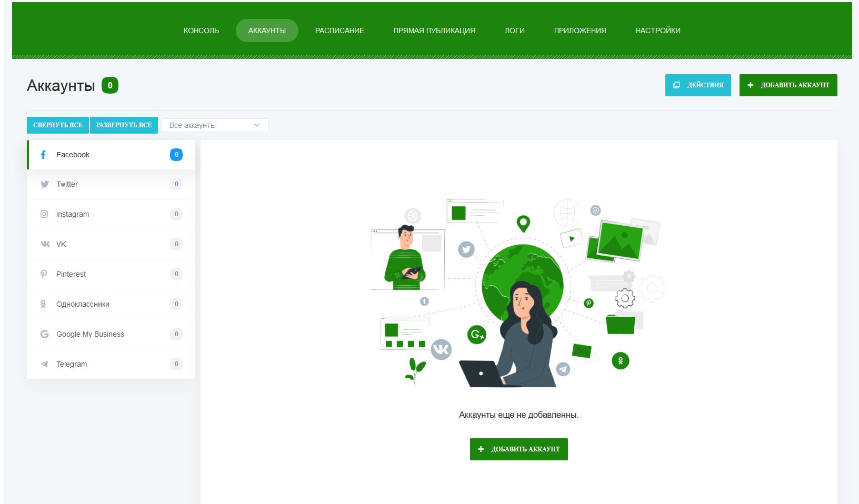Viewport: 859px width, 504px height.
Task: Click Добавить аккаунт below the illustration
Action: (518, 449)
